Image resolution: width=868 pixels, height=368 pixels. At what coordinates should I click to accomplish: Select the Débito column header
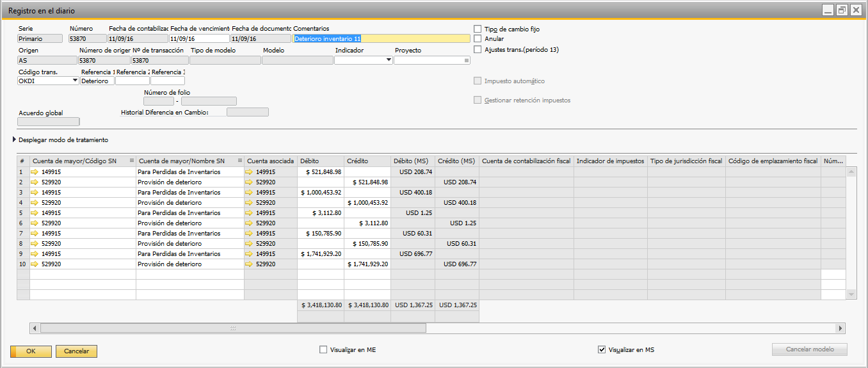(320, 161)
